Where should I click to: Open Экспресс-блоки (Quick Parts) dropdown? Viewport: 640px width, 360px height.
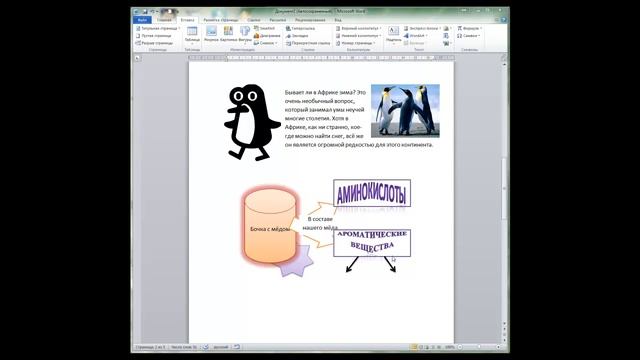click(422, 29)
